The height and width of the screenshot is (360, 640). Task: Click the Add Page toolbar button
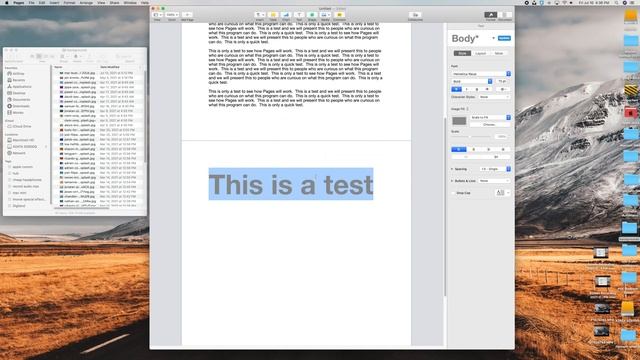tap(187, 15)
